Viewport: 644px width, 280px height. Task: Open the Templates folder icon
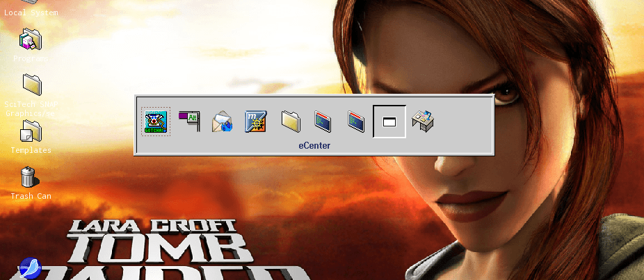pos(31,131)
